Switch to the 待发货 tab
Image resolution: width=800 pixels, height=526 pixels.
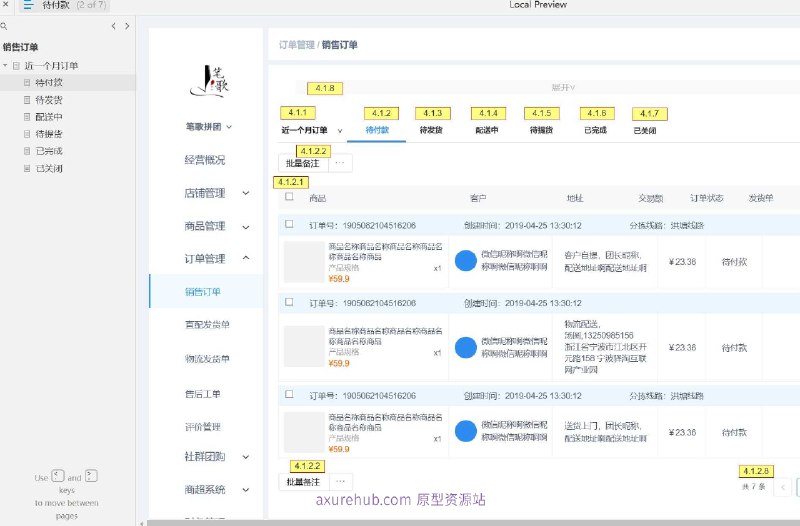pyautogui.click(x=431, y=130)
